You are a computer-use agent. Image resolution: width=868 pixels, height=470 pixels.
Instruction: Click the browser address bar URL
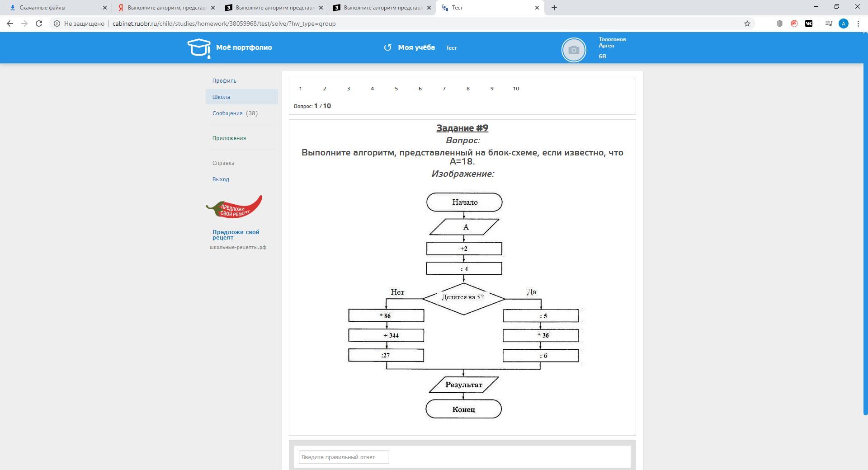coord(224,23)
